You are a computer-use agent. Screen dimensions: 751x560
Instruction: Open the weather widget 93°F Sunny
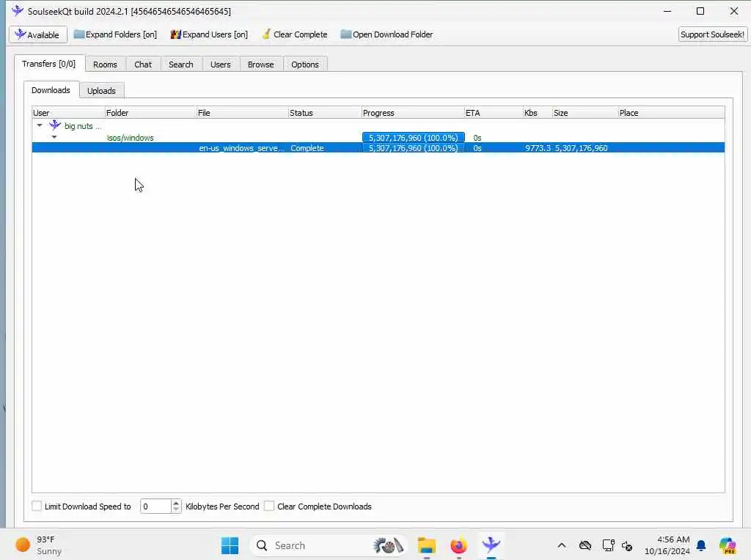click(x=40, y=545)
